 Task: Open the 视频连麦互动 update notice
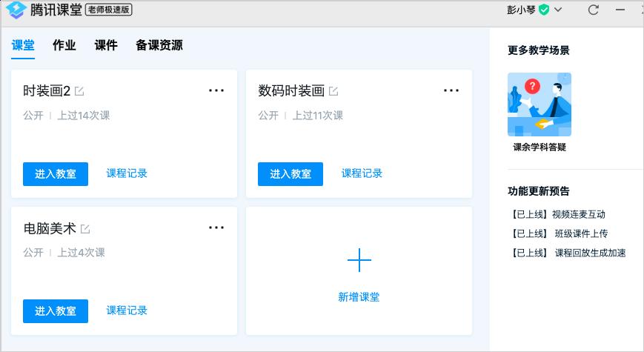(x=557, y=214)
